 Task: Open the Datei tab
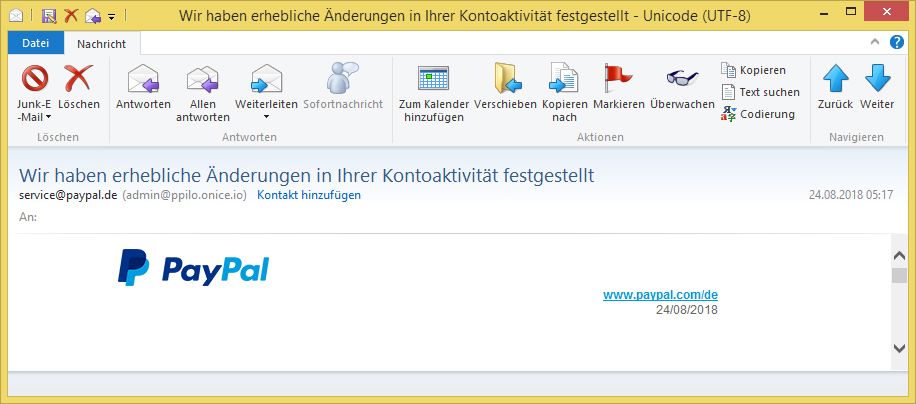tap(36, 44)
